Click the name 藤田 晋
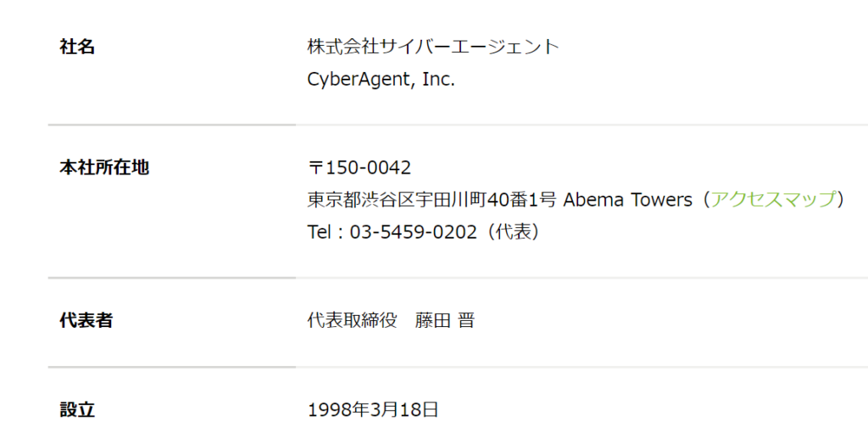Screen dimensions: 868x432 (444, 320)
